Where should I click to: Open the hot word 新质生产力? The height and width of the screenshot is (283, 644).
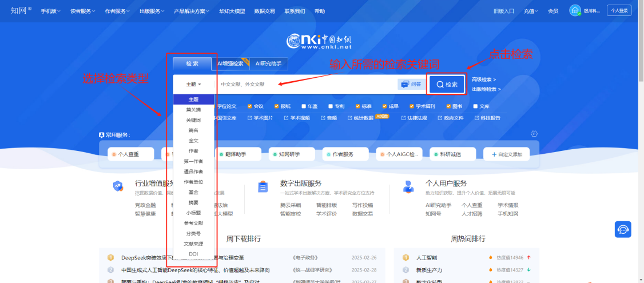(429, 270)
